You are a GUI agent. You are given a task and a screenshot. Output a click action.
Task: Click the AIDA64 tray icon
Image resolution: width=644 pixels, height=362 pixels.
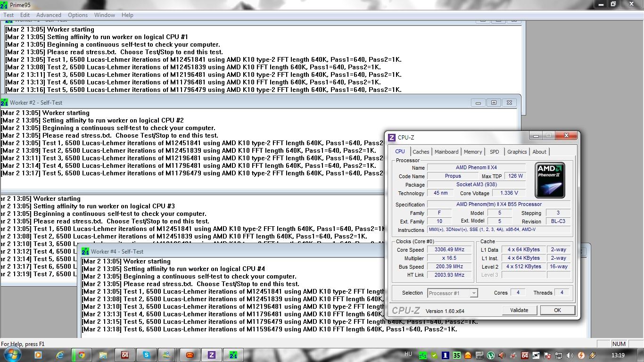tap(525, 355)
